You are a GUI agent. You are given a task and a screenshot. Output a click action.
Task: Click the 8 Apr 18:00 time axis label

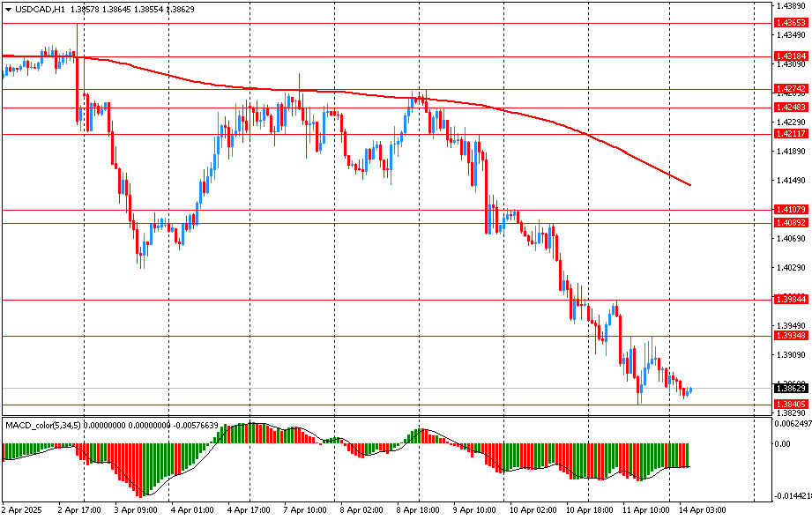click(417, 510)
